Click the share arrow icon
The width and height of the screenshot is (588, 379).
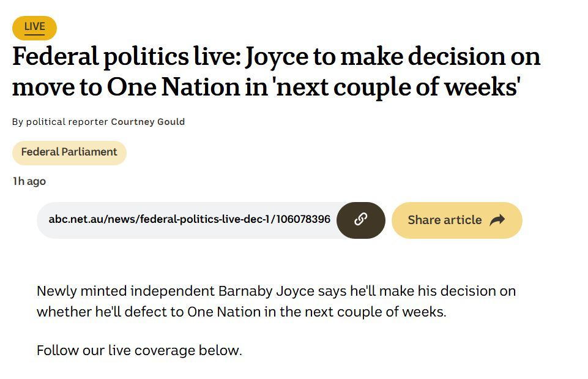[497, 220]
